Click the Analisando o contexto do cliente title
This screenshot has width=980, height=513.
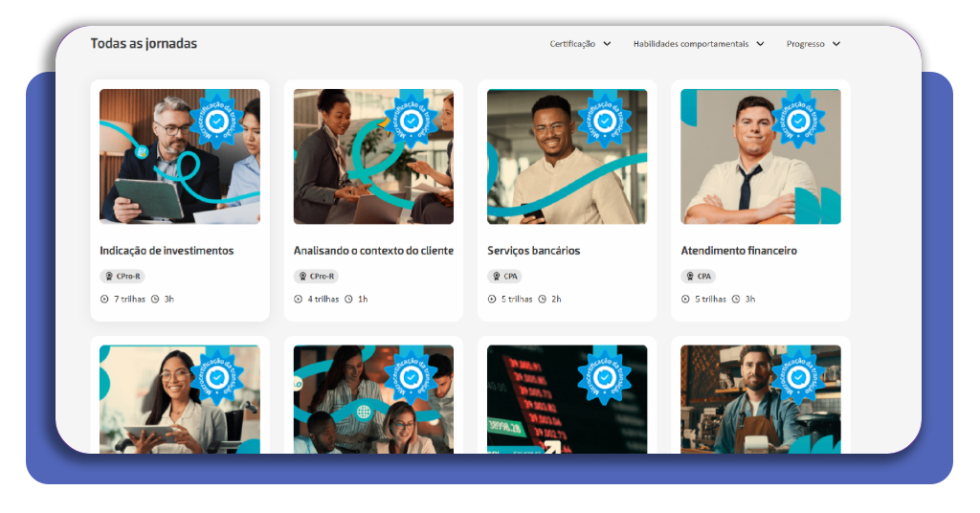pyautogui.click(x=373, y=251)
